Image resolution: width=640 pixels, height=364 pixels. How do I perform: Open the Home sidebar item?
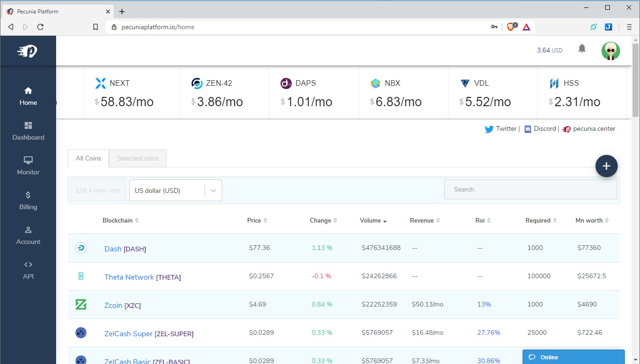pos(28,96)
